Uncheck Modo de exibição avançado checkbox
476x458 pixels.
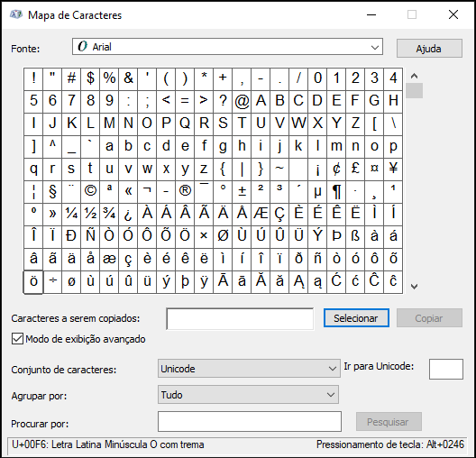click(x=17, y=339)
